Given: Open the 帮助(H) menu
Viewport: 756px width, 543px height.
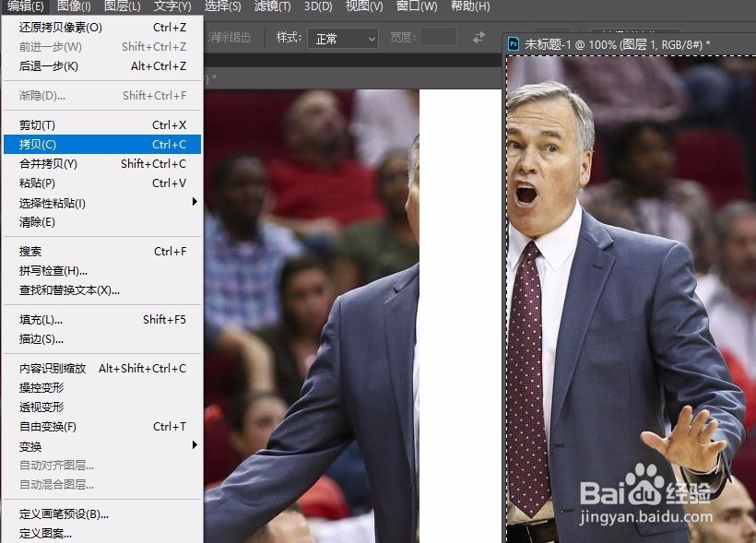Looking at the screenshot, I should (x=470, y=6).
